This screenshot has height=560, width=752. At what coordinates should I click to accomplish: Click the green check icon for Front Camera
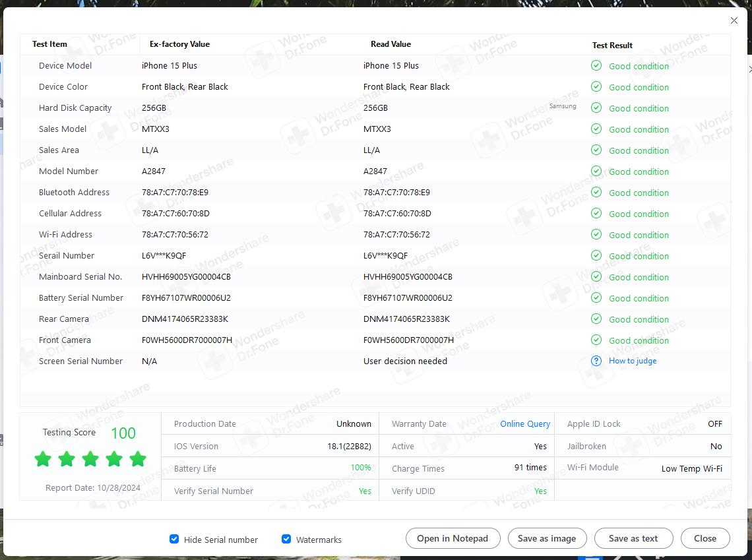[x=596, y=340]
